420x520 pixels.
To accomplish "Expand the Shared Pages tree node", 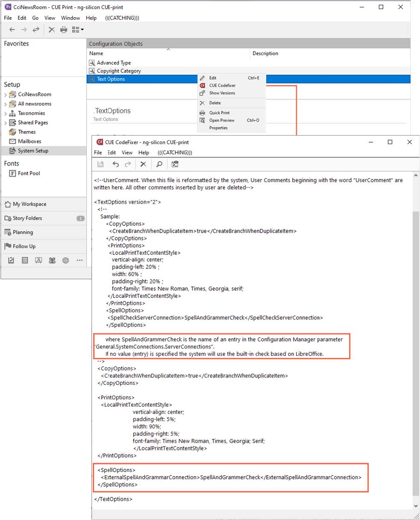I will tap(6, 123).
